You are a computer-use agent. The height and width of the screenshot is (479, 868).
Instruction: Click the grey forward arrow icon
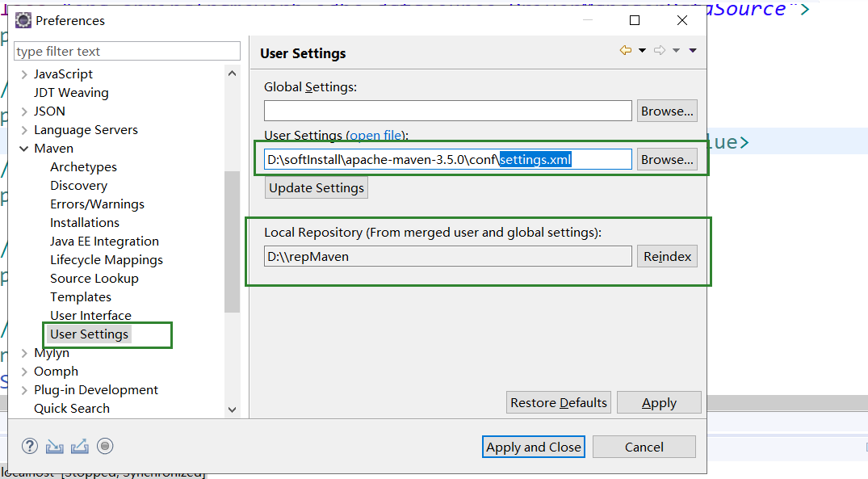(660, 51)
